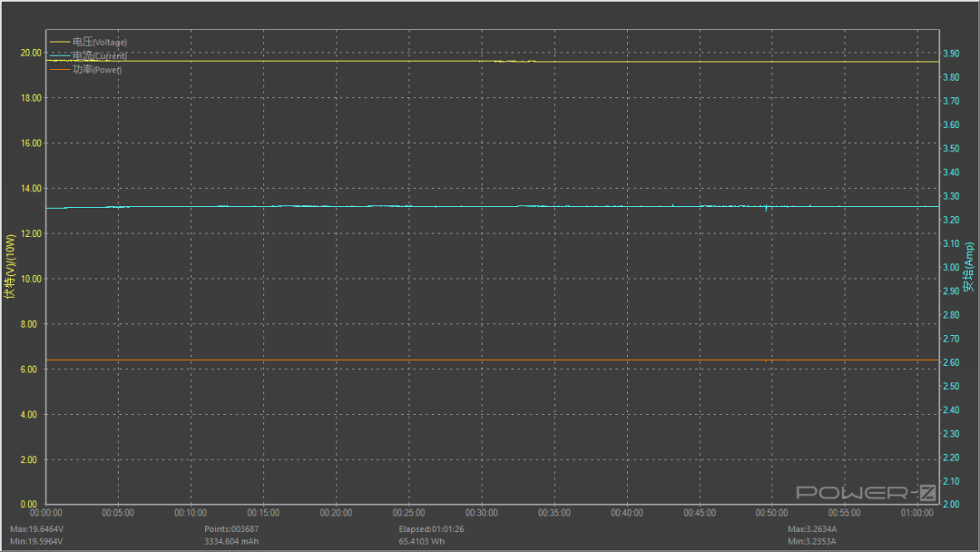Image resolution: width=980 pixels, height=552 pixels.
Task: Click the 3.90 ampere axis label
Action: (951, 54)
